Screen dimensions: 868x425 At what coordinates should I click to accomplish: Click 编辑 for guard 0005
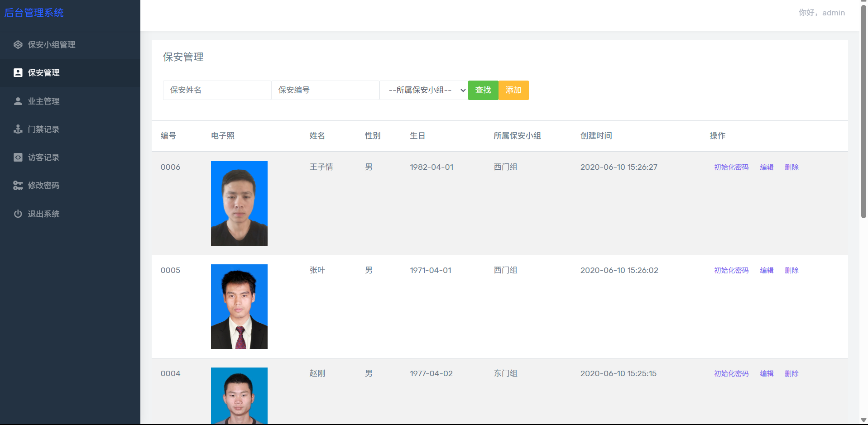767,270
